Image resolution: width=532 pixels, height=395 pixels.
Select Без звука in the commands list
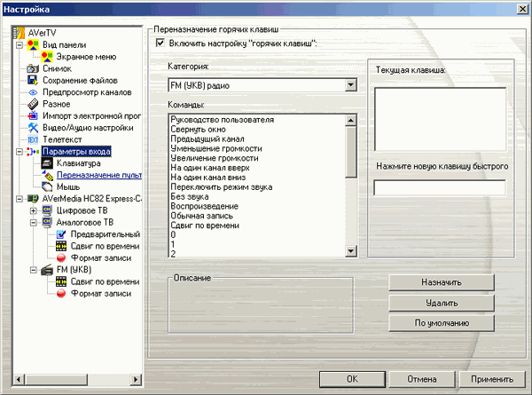pos(191,196)
